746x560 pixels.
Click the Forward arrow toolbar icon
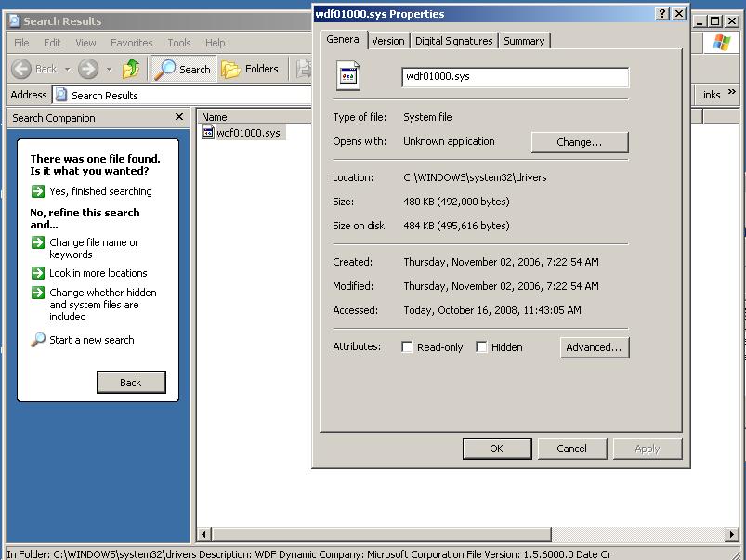[88, 69]
